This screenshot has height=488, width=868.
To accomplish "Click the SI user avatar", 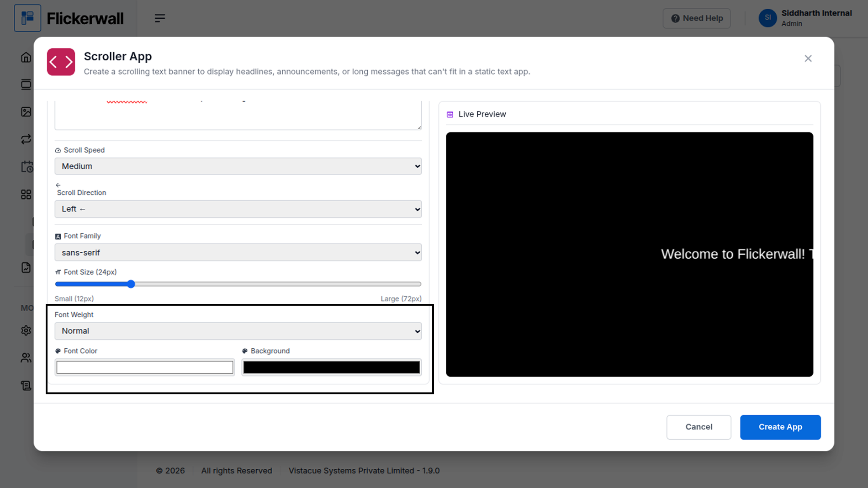I will tap(767, 18).
